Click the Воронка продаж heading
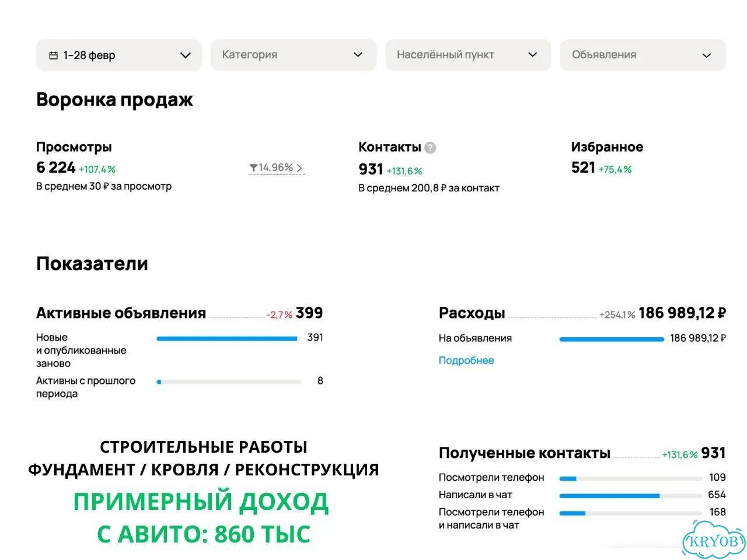The height and width of the screenshot is (560, 747). tap(114, 100)
